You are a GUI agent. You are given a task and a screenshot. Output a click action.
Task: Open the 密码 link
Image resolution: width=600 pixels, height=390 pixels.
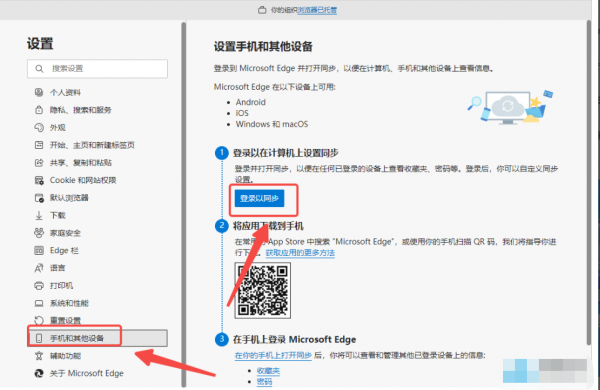coord(264,382)
